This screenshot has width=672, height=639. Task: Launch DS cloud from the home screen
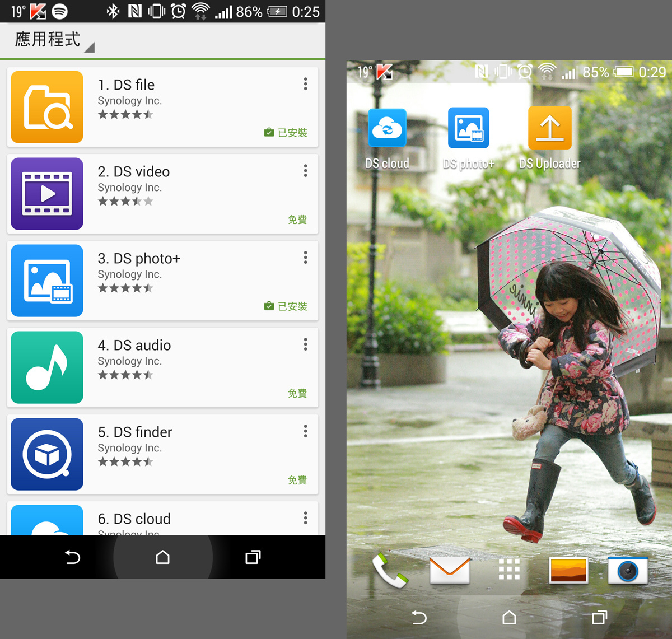(387, 128)
